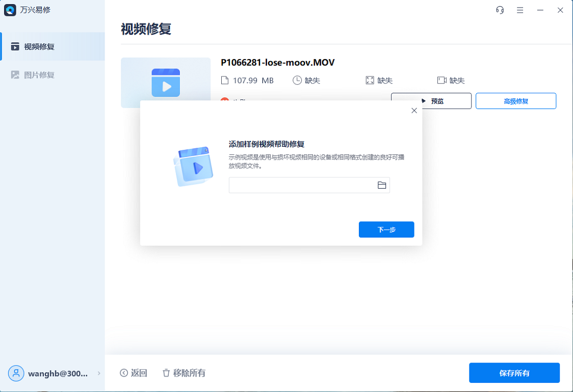Click the resolution icon marked 缺失

tap(370, 80)
